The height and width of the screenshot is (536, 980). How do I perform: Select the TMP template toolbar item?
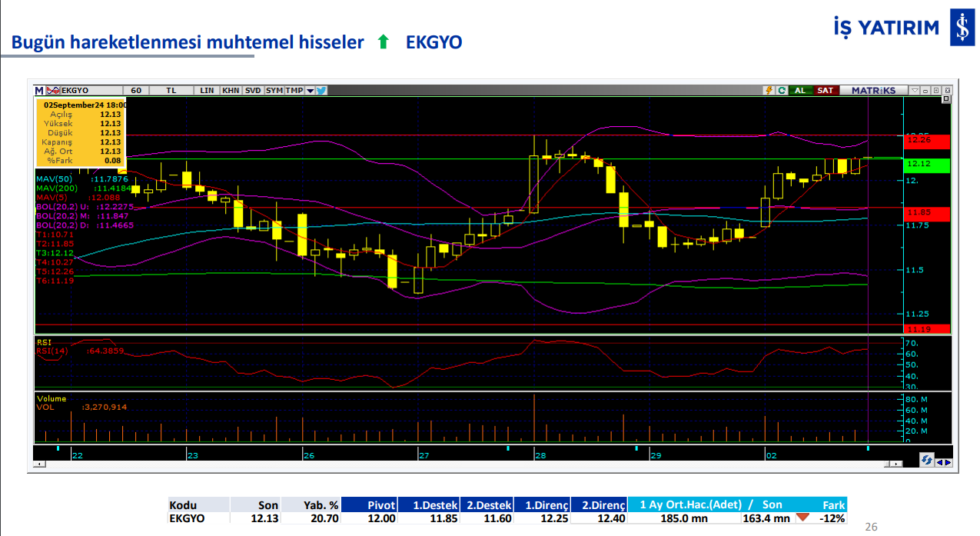(294, 90)
